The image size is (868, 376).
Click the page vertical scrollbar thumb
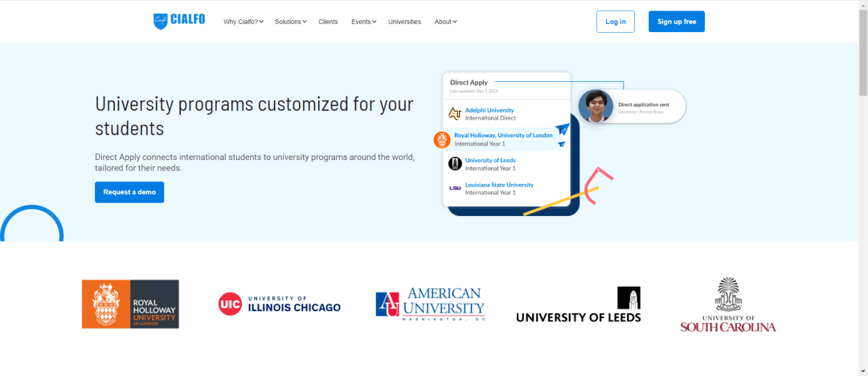(x=863, y=52)
